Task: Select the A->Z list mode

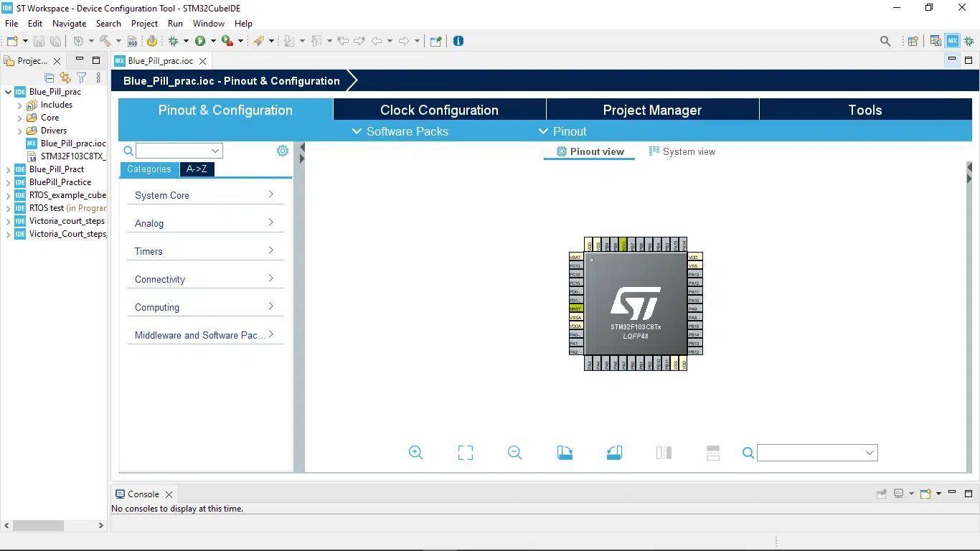Action: click(197, 169)
